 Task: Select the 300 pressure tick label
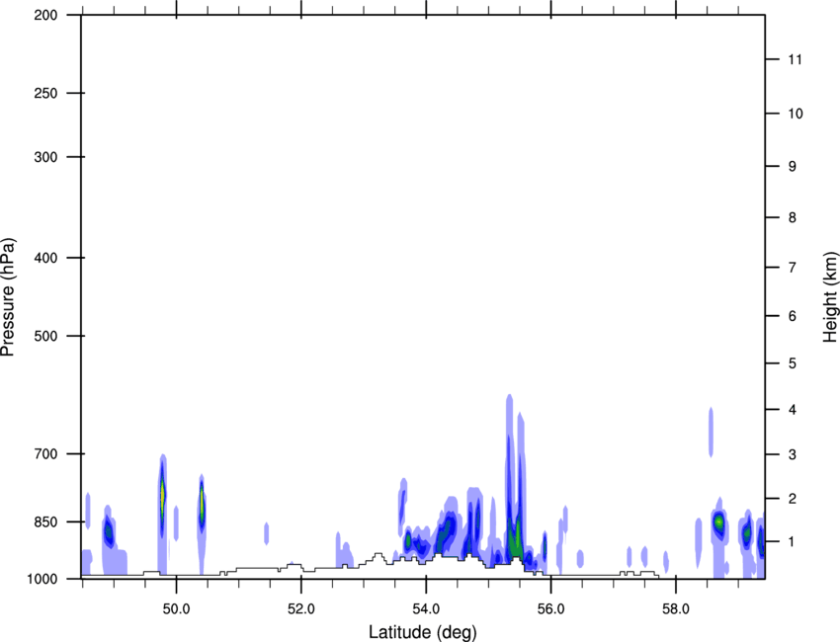pos(45,157)
